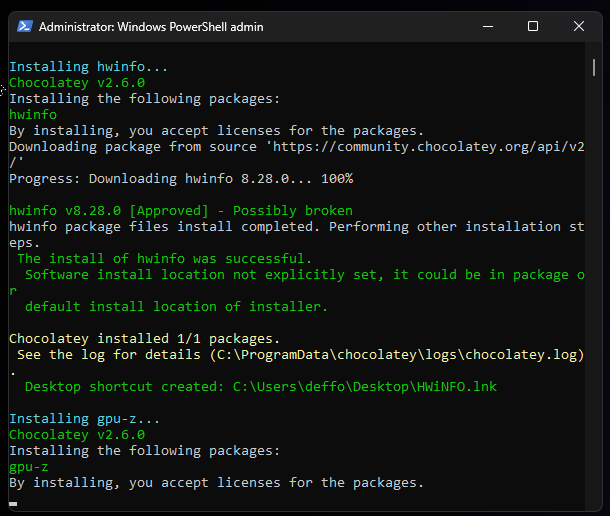Click 'hwinfo v8.28.0 [Approved] - Possibly broken'
The height and width of the screenshot is (516, 610).
pos(181,211)
